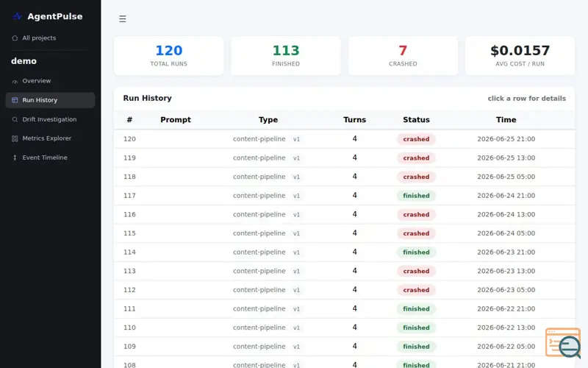The width and height of the screenshot is (588, 368).
Task: Click content-pipeline type in row 112
Action: [x=259, y=290]
